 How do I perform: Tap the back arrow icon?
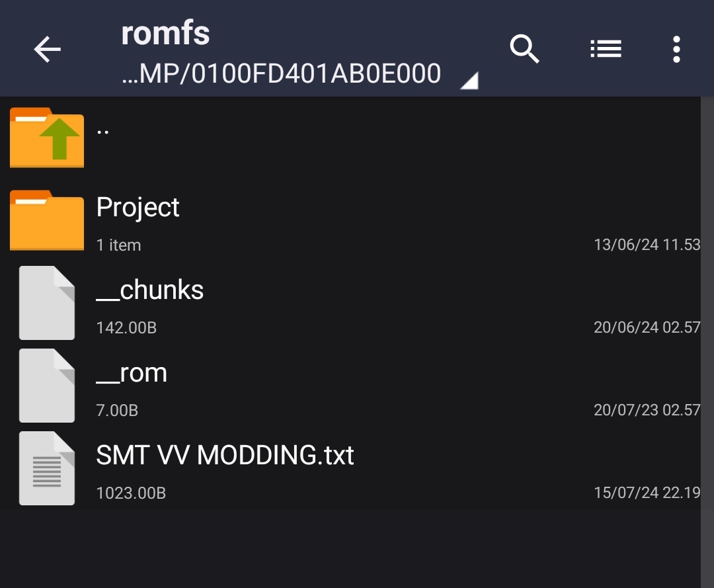[x=48, y=49]
